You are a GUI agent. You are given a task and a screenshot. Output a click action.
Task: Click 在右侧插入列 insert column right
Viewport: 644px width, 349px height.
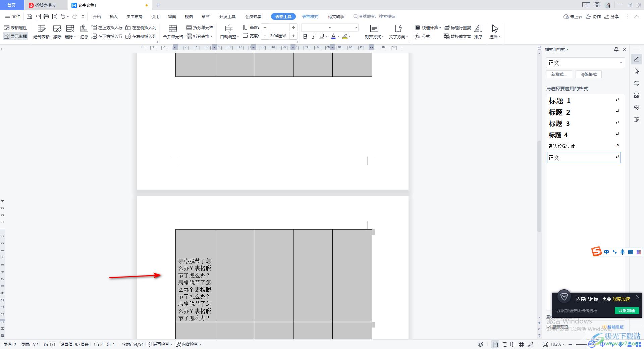(x=141, y=36)
